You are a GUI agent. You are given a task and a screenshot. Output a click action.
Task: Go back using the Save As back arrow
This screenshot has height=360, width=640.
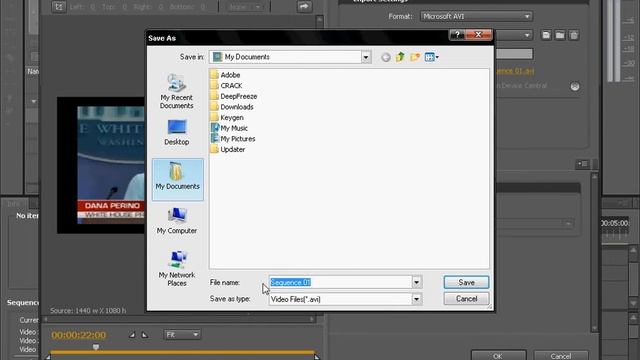[386, 57]
